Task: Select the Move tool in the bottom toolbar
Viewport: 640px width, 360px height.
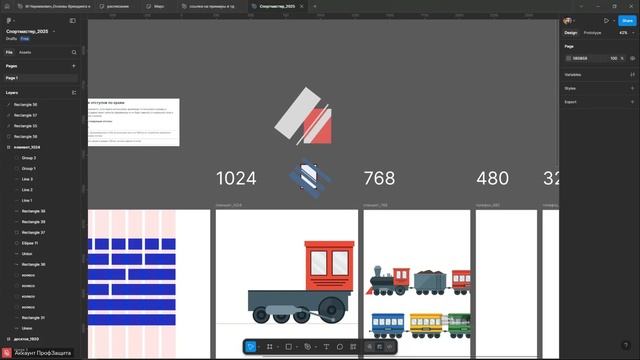Action: pos(251,347)
